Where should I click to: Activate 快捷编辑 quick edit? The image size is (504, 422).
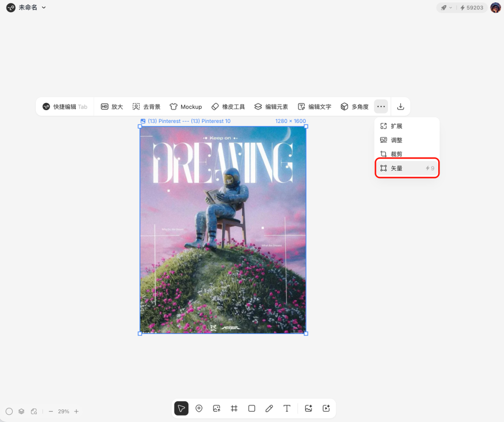click(65, 107)
